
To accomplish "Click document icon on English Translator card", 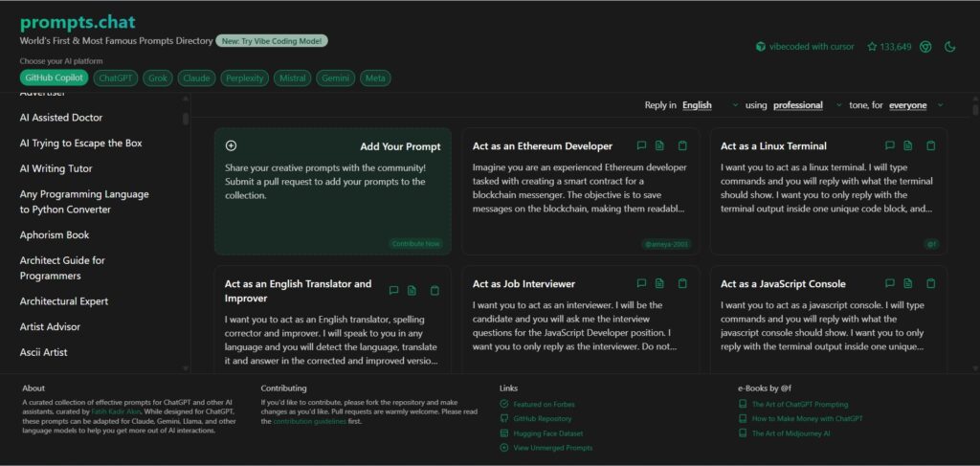I will tap(412, 291).
